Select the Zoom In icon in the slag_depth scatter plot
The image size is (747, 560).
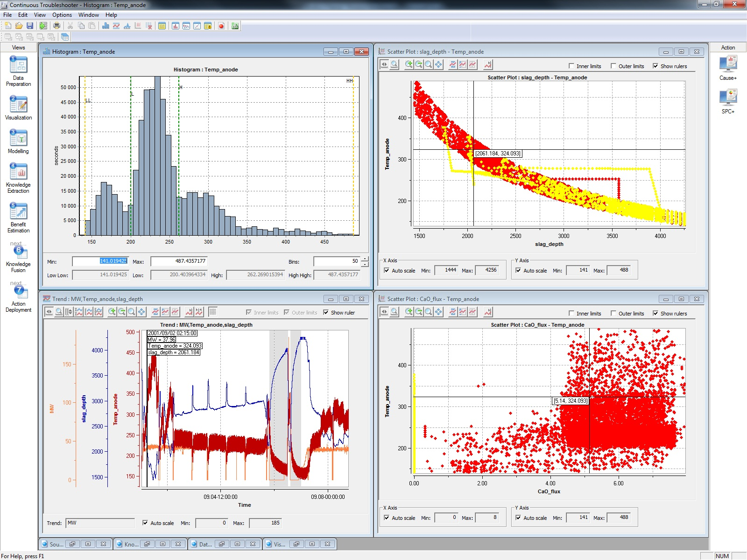409,65
